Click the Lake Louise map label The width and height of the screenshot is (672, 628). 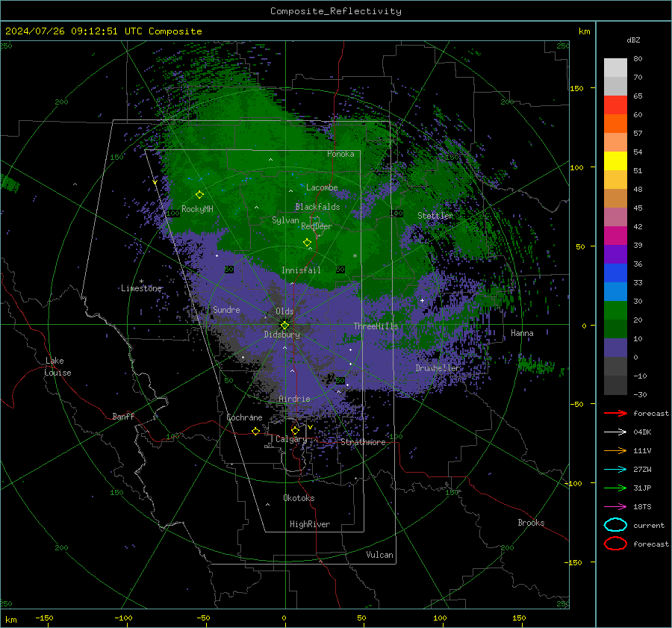coord(57,367)
